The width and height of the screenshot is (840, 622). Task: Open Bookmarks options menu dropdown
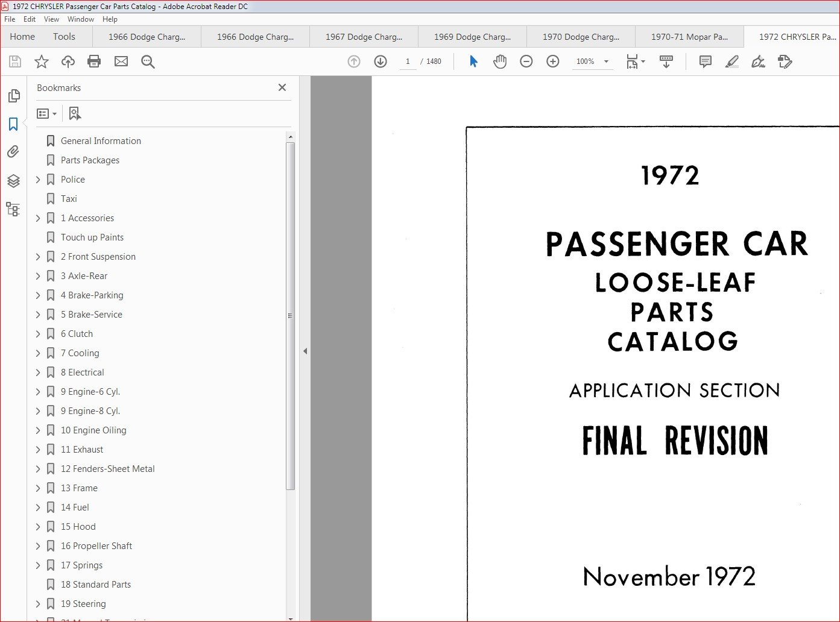click(47, 113)
